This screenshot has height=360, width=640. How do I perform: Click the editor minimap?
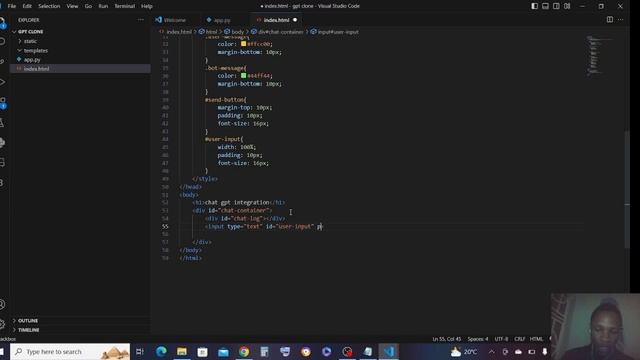coord(600,55)
